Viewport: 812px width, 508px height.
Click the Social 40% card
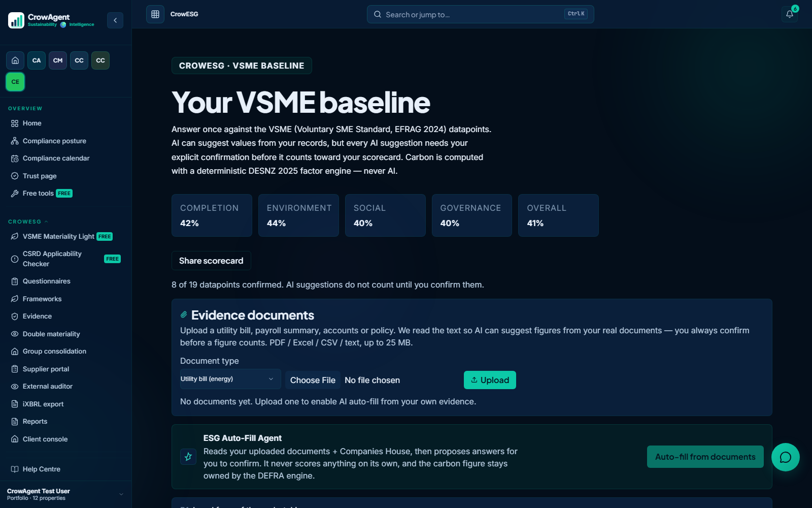pyautogui.click(x=385, y=215)
